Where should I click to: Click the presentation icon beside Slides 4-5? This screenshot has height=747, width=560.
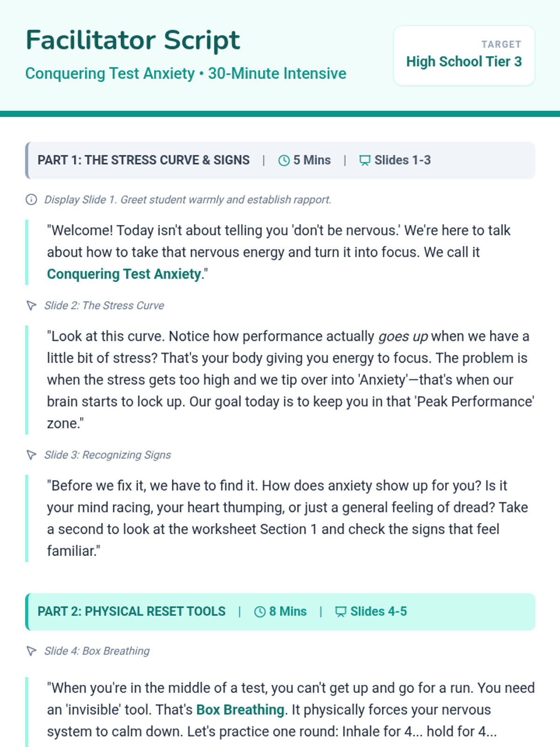341,612
